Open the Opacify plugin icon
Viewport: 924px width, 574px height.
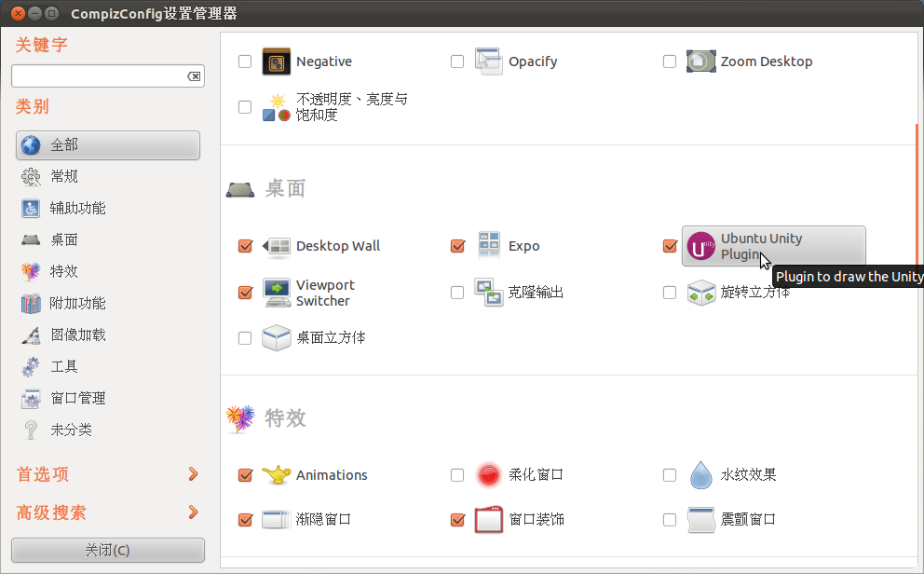[488, 61]
